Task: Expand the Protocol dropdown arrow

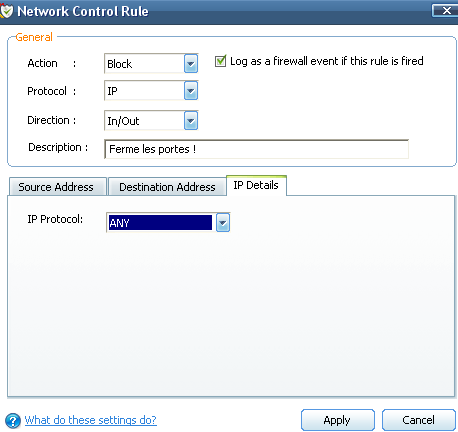Action: (x=191, y=91)
